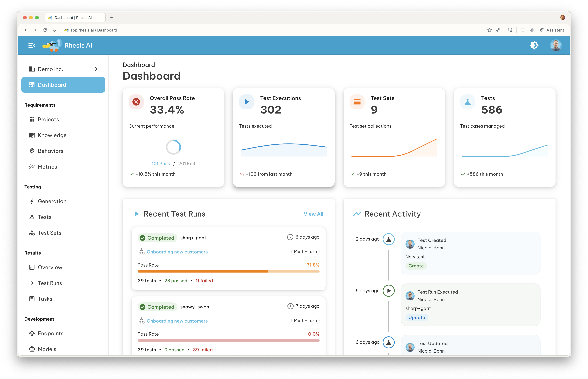Click the sharp-goat pass rate progress bar
588x379 pixels.
[x=228, y=271]
